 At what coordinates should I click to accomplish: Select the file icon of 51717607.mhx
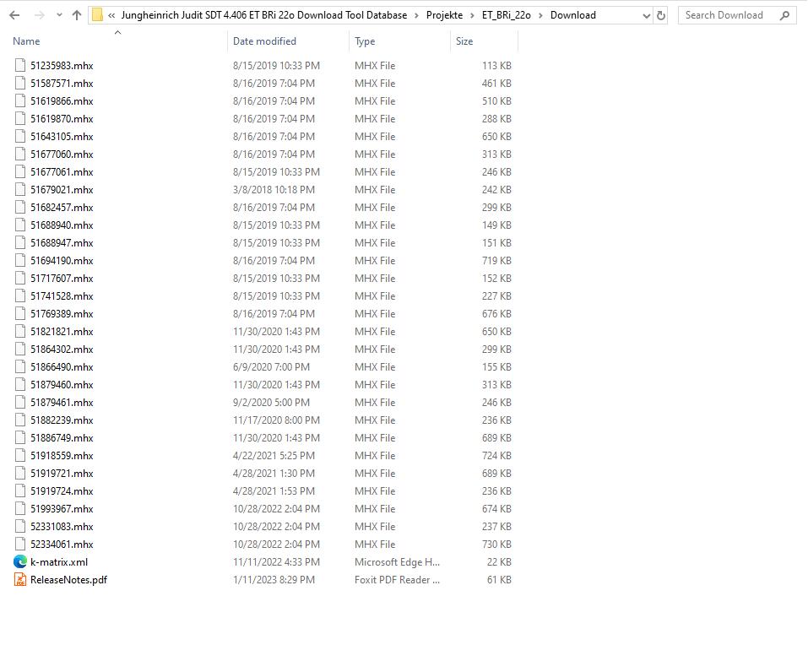tap(20, 278)
